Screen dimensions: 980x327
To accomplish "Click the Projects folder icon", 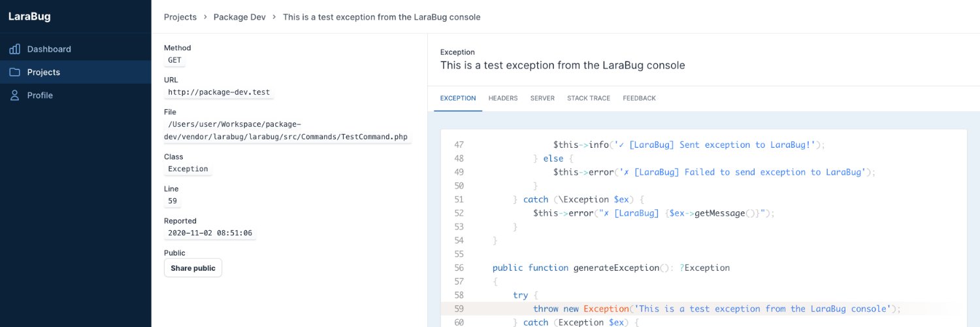I will (x=14, y=72).
